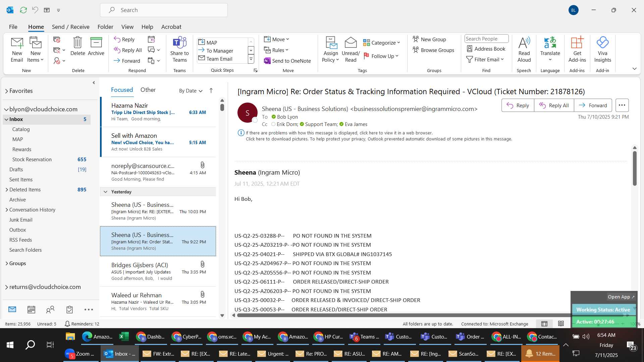
Task: Click Forward button in reading pane
Action: pyautogui.click(x=593, y=105)
